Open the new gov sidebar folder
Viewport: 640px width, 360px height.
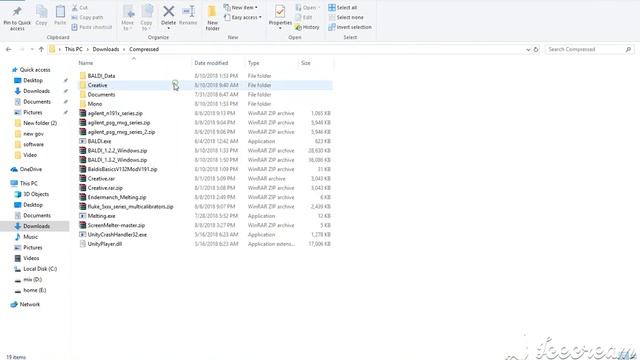click(x=33, y=134)
